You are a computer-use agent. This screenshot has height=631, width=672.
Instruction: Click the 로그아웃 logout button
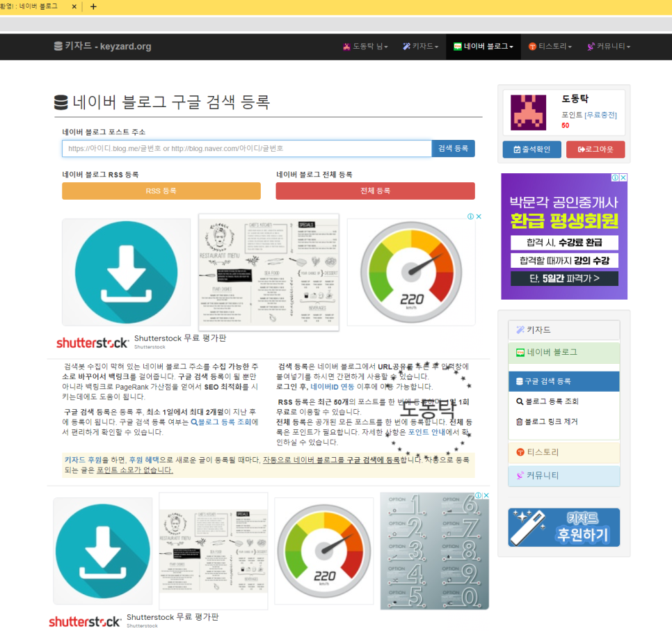595,149
